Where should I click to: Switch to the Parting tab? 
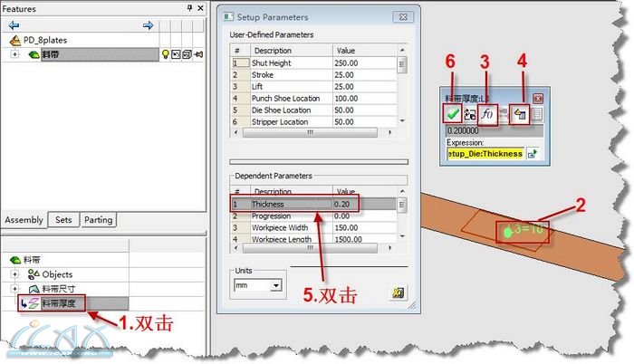tap(98, 220)
